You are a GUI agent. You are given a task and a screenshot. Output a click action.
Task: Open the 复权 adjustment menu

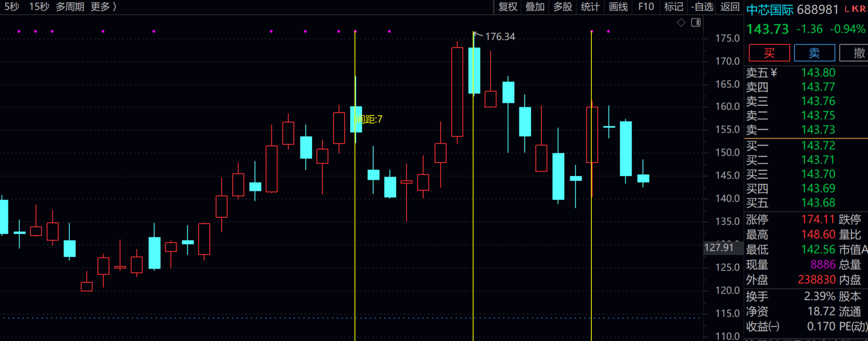(508, 7)
